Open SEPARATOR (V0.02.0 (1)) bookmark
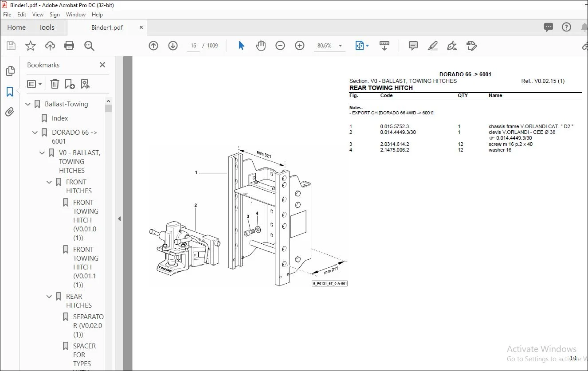The height and width of the screenshot is (371, 588). (88, 326)
